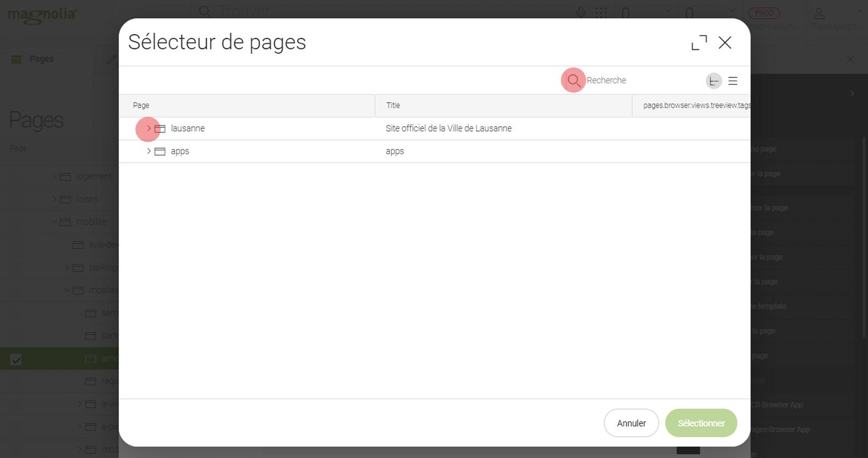Click the page icon of the cart row
Image resolution: width=868 pixels, height=458 pixels.
tap(91, 336)
